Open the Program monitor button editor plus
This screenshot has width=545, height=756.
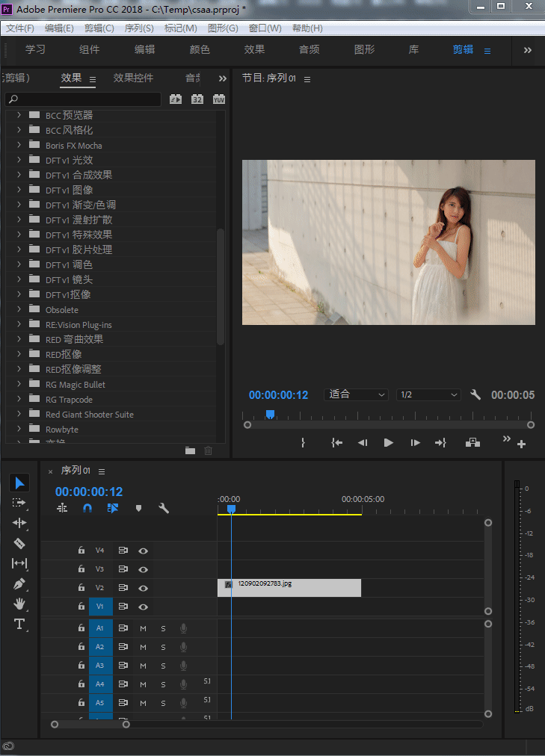(521, 444)
